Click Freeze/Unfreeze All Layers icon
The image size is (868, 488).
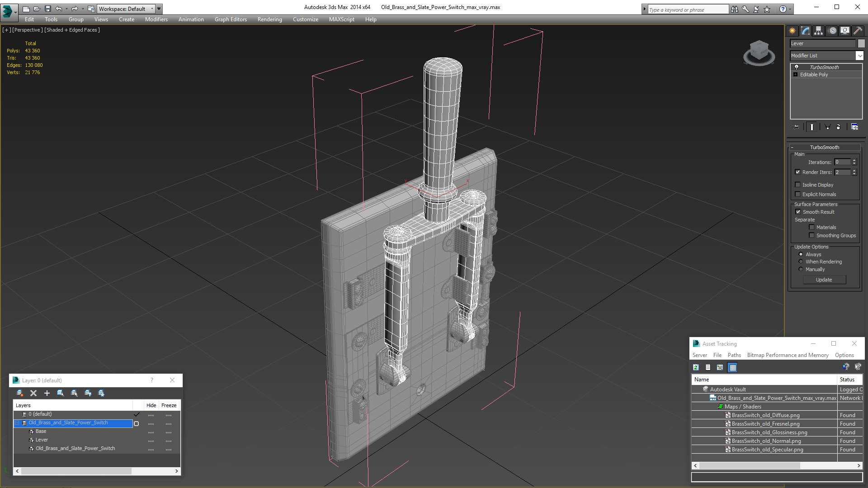click(x=101, y=393)
